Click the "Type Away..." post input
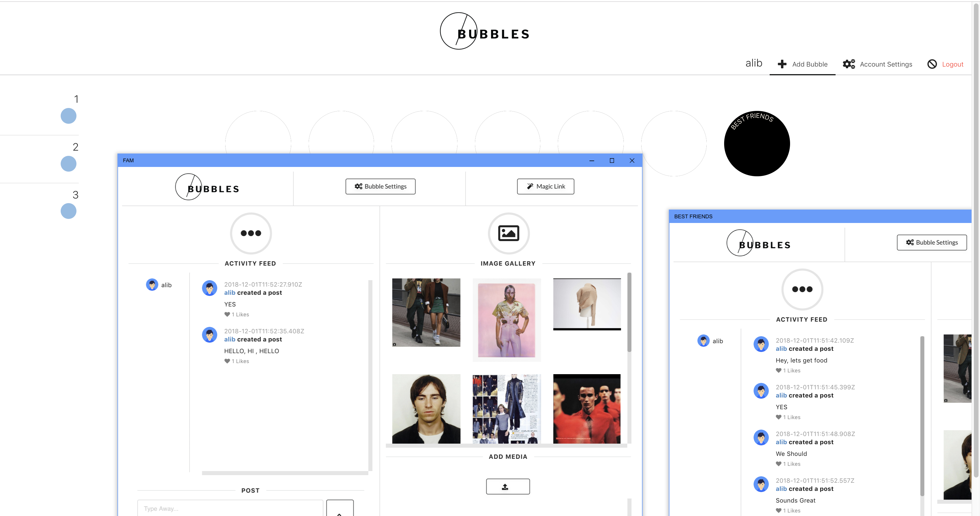This screenshot has height=516, width=980. 230,508
